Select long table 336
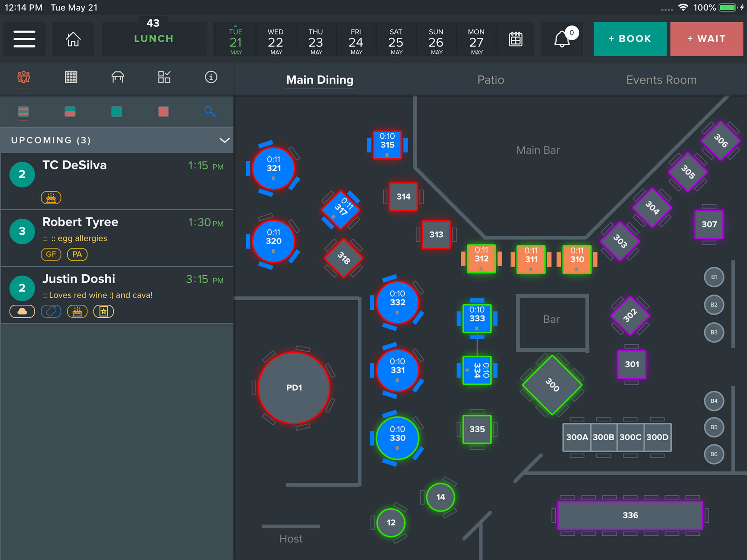The width and height of the screenshot is (747, 560). (630, 515)
